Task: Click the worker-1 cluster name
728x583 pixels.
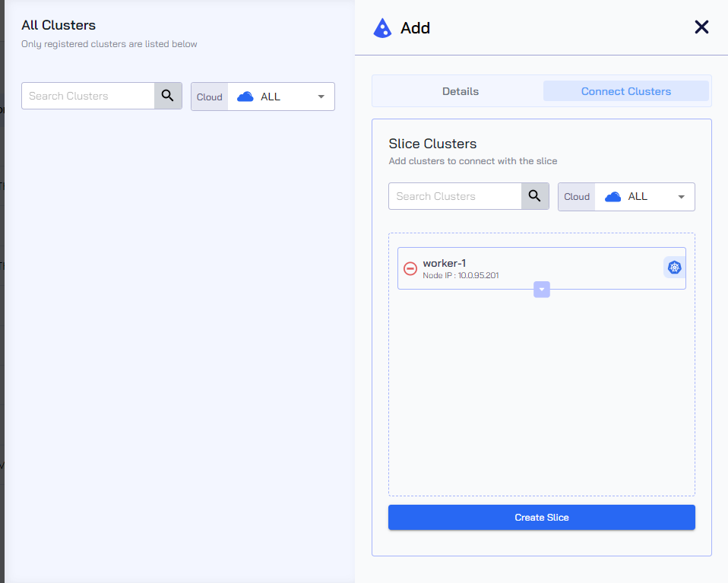Action: point(445,263)
